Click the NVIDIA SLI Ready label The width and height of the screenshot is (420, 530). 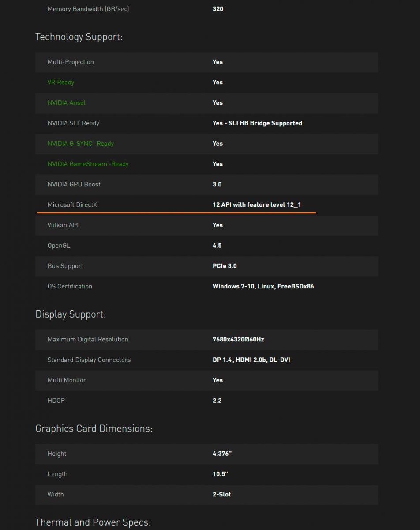click(x=74, y=123)
